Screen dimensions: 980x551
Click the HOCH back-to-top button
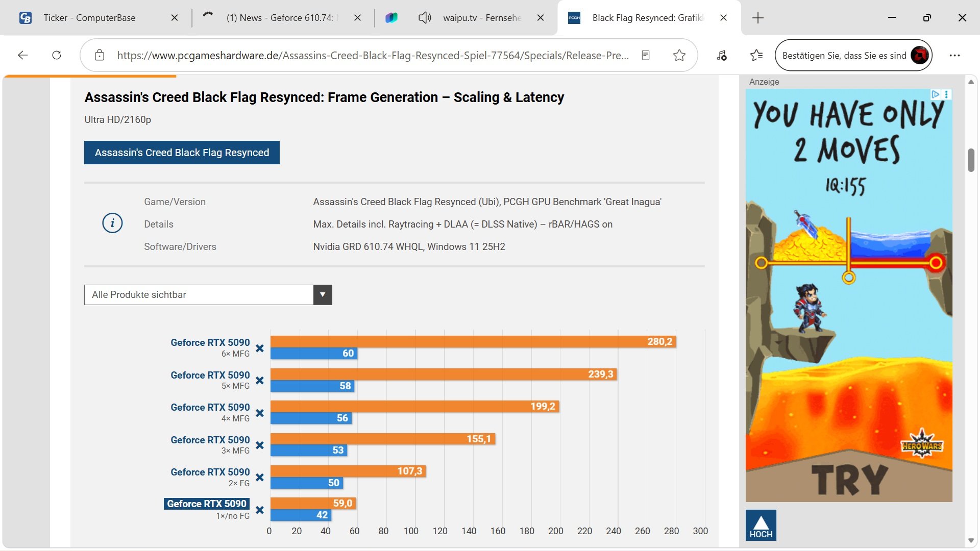pyautogui.click(x=761, y=525)
